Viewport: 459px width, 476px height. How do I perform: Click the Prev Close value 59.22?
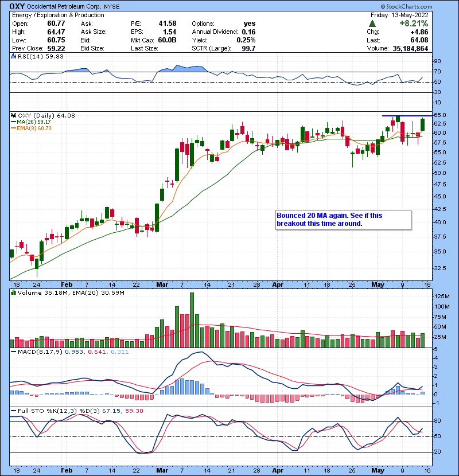point(56,48)
